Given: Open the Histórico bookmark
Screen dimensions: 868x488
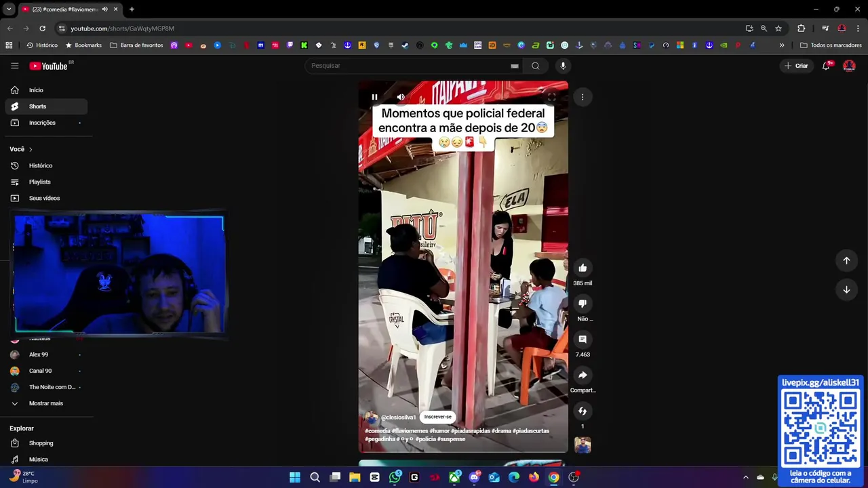Looking at the screenshot, I should coord(42,45).
